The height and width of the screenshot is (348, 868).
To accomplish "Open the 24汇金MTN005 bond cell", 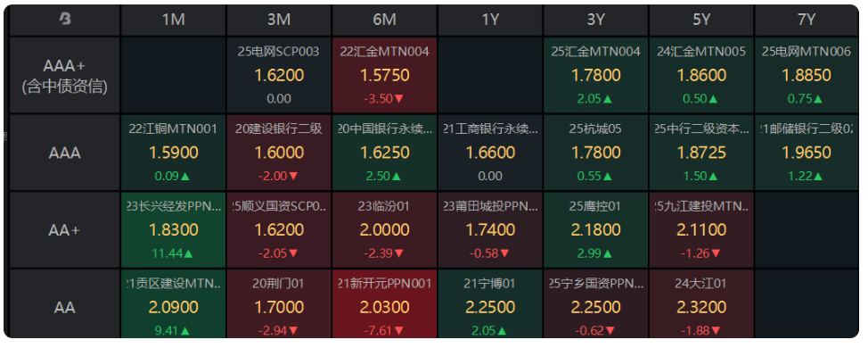I will (x=701, y=75).
